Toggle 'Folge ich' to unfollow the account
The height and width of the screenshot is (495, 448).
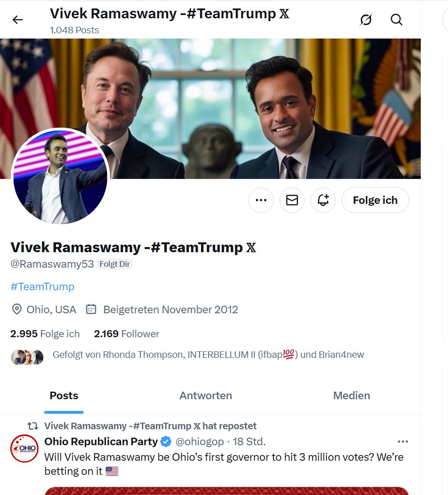[x=375, y=200]
